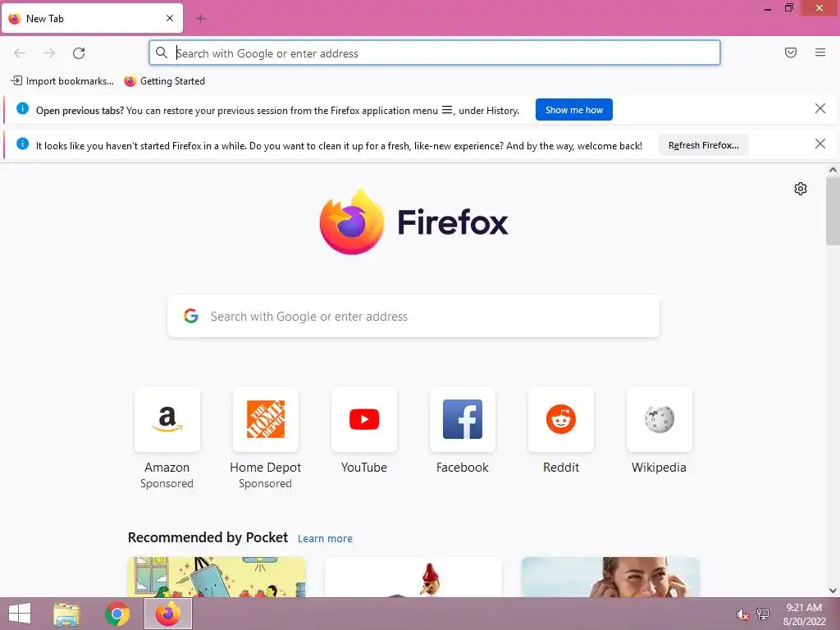Click the Refresh Firefox button
Image resolution: width=840 pixels, height=630 pixels.
pos(703,145)
